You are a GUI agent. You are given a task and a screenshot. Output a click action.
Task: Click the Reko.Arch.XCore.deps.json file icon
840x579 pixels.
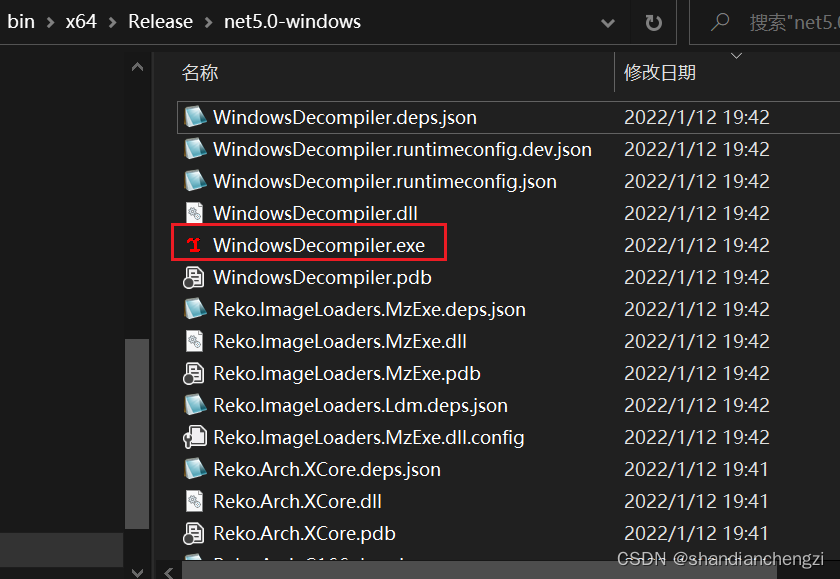[x=195, y=469]
